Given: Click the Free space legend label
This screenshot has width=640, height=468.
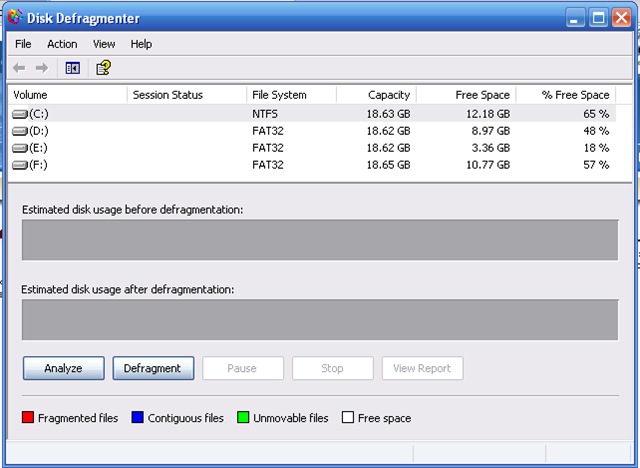Looking at the screenshot, I should [384, 418].
